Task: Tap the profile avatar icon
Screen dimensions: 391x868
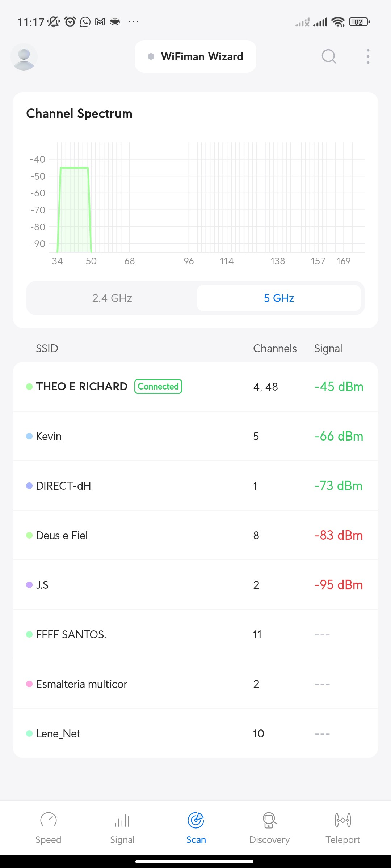Action: point(24,57)
